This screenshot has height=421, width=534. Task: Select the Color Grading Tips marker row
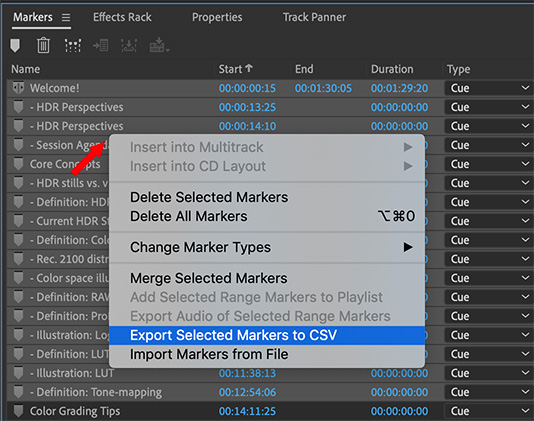pyautogui.click(x=270, y=411)
